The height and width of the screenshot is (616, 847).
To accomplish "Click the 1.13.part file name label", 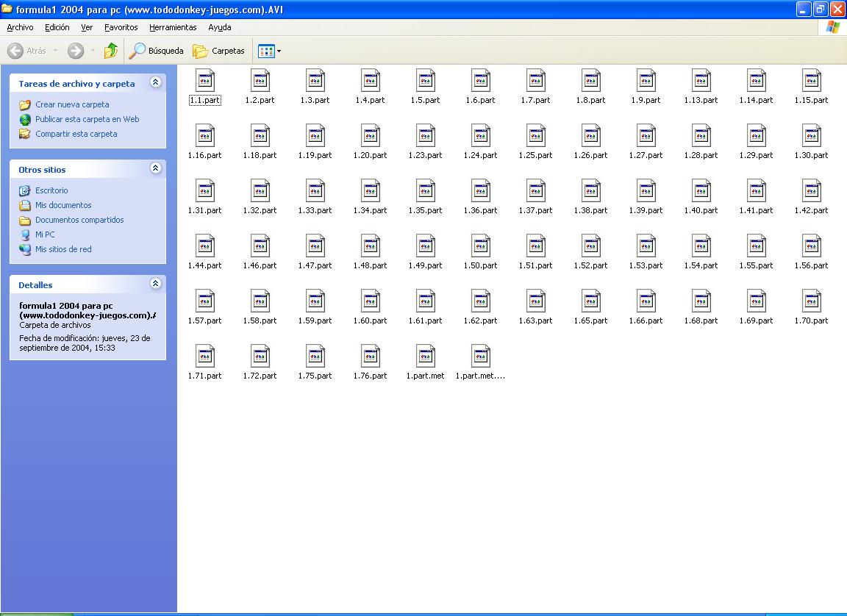I will [x=701, y=101].
